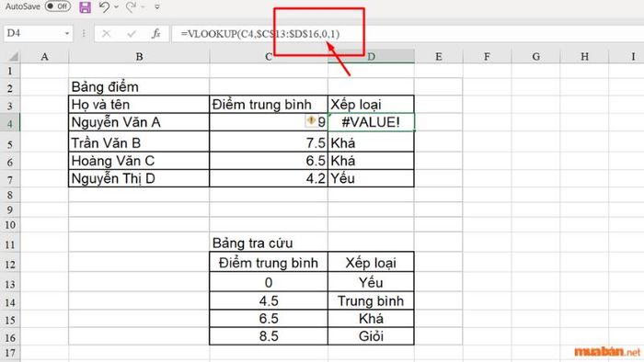Select the cell showing #VALUE!
Viewport: 644px width, 362px height.
click(371, 122)
